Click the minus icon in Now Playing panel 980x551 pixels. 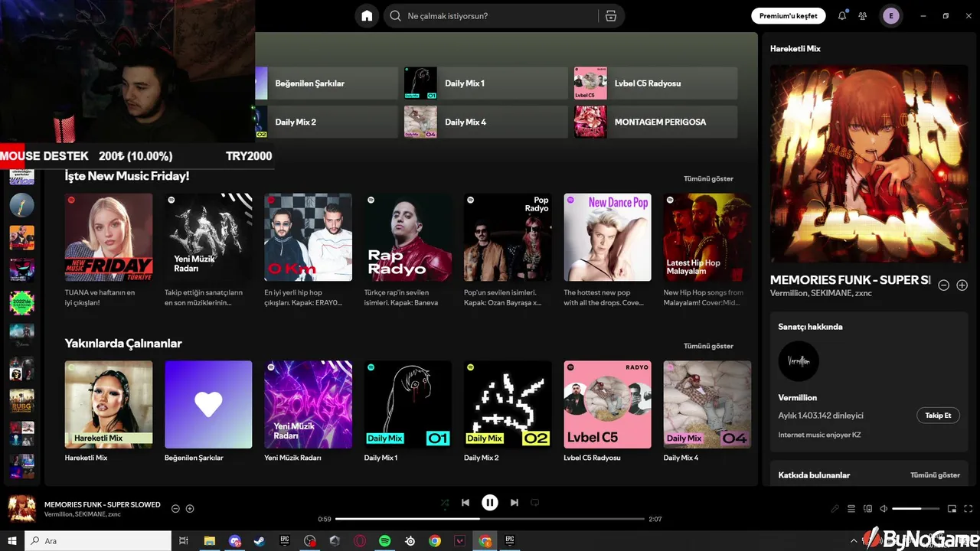[x=944, y=285]
